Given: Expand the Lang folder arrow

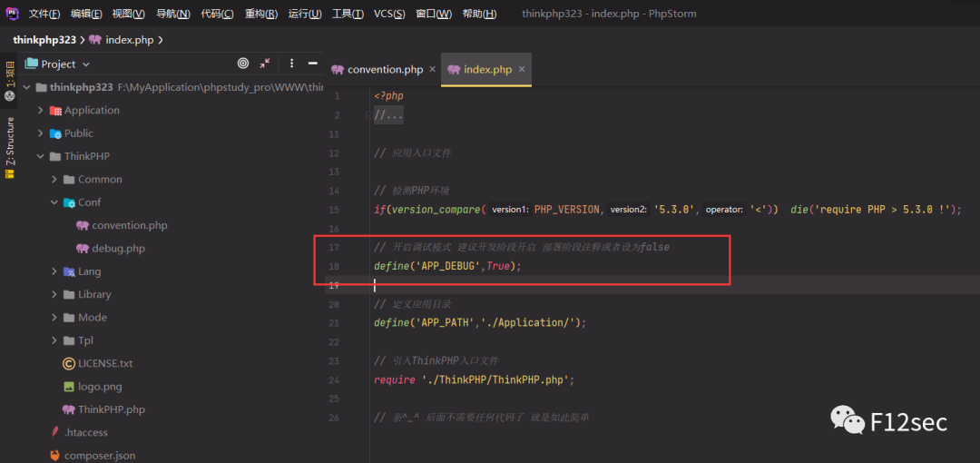Looking at the screenshot, I should [x=54, y=271].
